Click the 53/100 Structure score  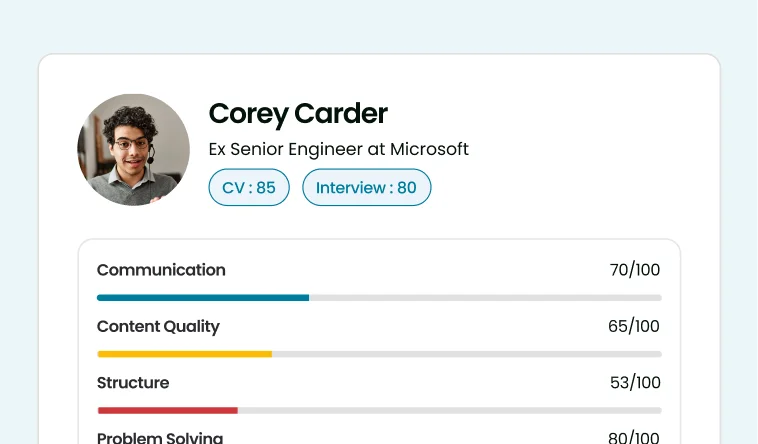(635, 383)
